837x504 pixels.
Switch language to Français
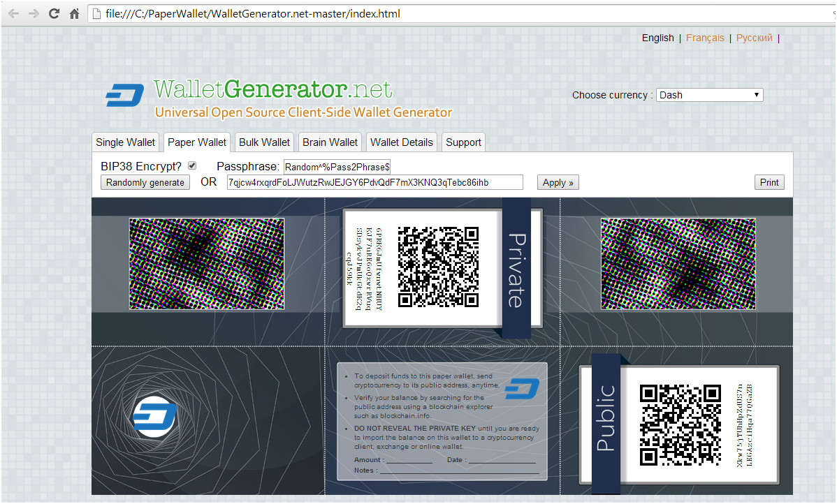[x=705, y=38]
